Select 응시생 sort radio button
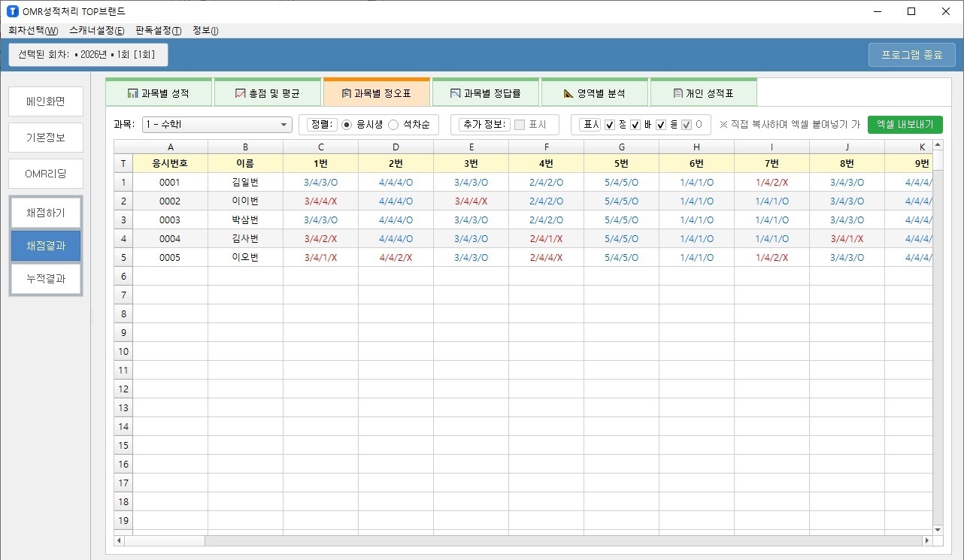This screenshot has height=560, width=964. [x=347, y=125]
